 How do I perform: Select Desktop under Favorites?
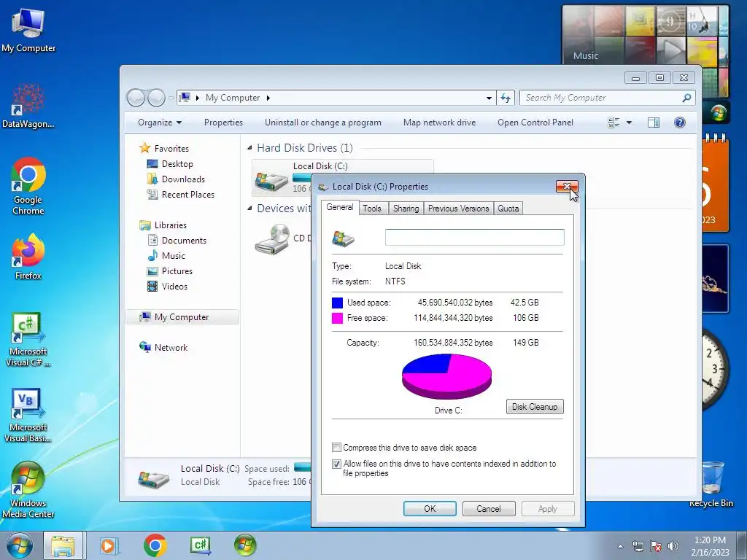pos(177,164)
